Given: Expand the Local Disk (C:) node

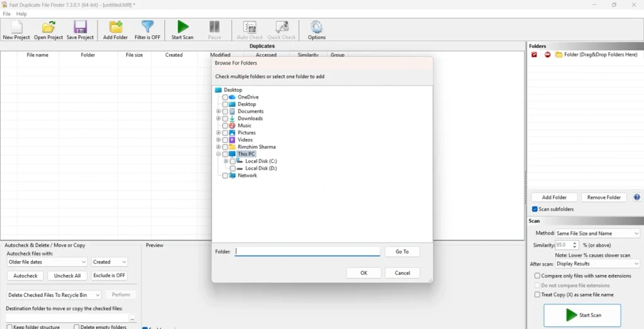Looking at the screenshot, I should click(x=226, y=161).
